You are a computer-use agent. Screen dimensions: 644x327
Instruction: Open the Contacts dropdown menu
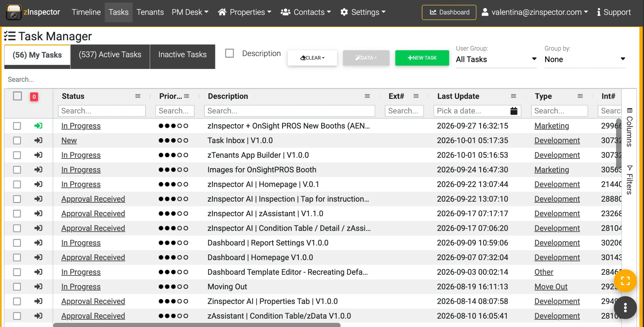tap(306, 12)
